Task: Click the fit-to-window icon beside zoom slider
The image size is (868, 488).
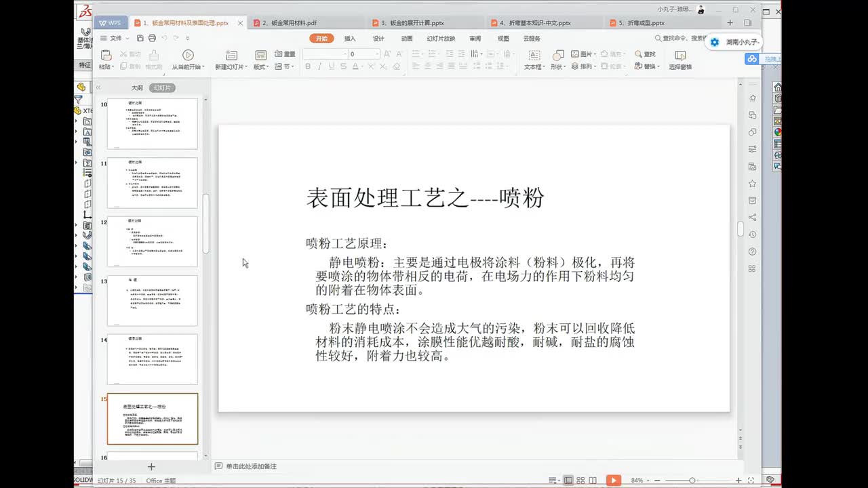Action: (x=752, y=481)
